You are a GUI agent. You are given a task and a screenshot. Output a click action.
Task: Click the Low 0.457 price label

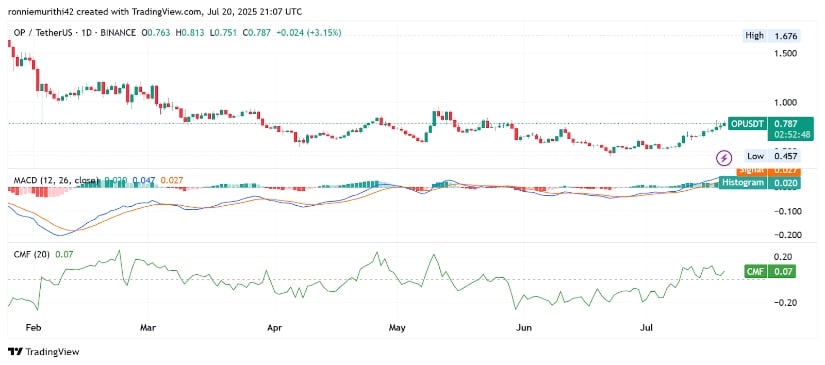[x=773, y=156]
